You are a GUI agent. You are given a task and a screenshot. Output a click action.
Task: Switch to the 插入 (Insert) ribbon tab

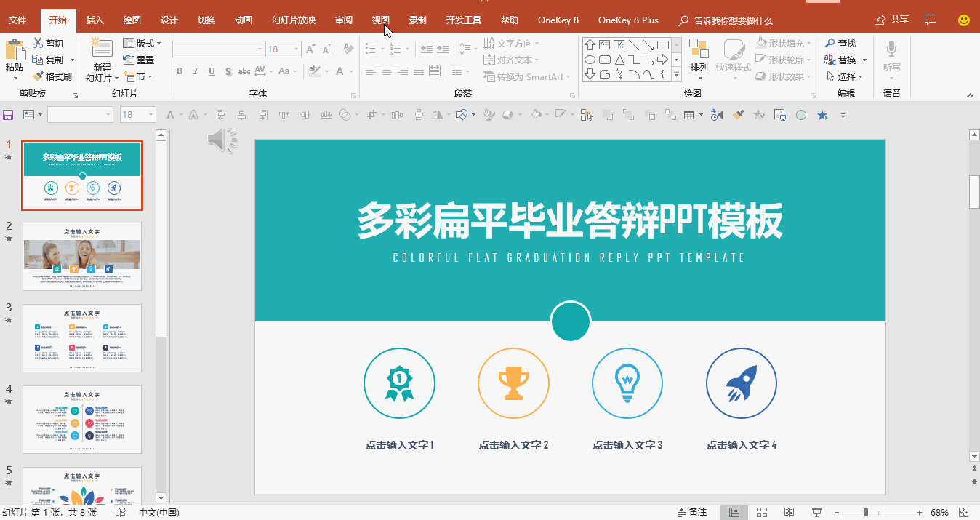pos(95,20)
